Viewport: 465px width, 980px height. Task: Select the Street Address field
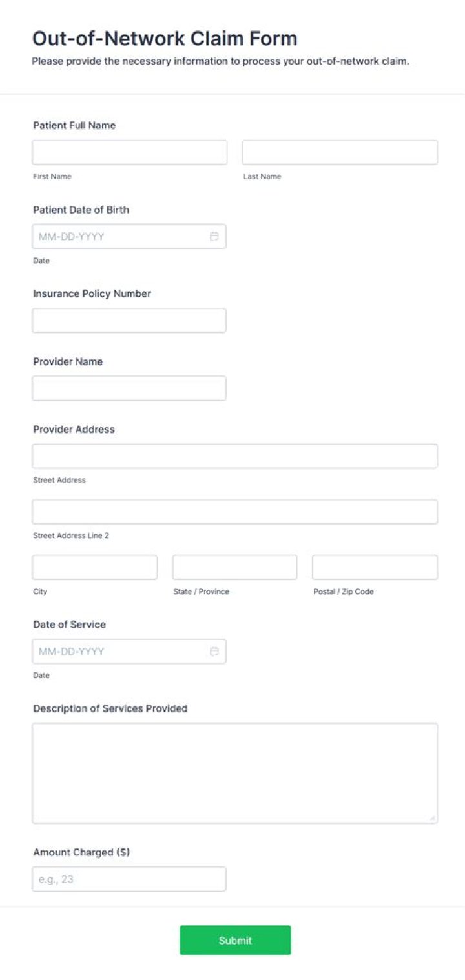pyautogui.click(x=234, y=455)
